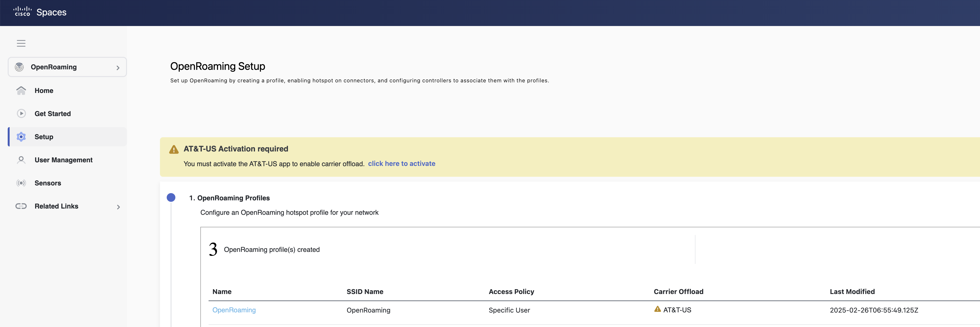
Task: Click the step 1 progress circle marker
Action: click(x=171, y=197)
